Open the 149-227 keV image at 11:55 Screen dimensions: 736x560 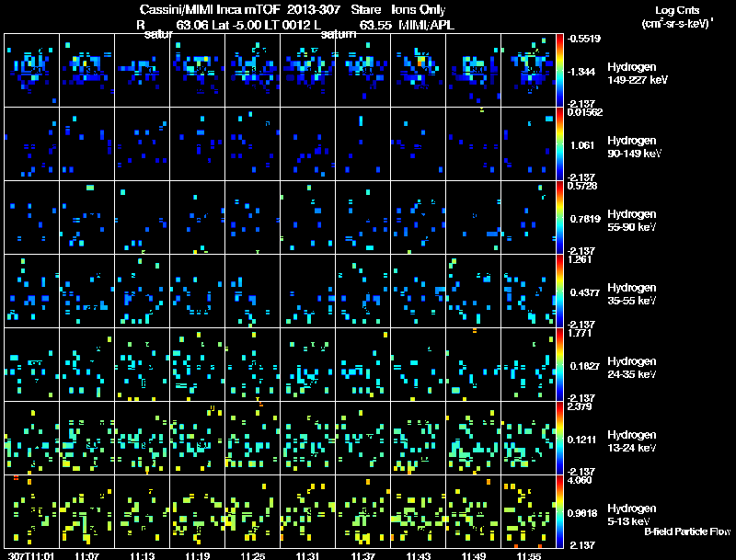point(528,71)
